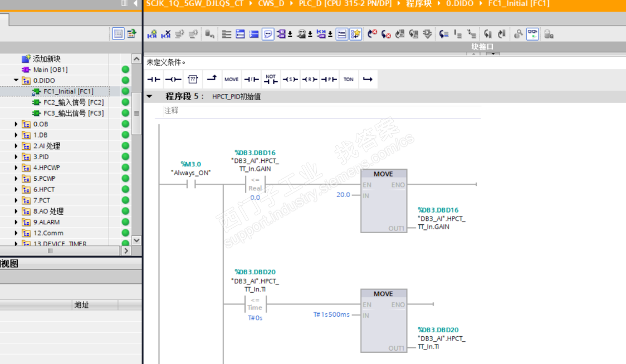Expand the 0.OB folder
The image size is (626, 364).
(16, 124)
